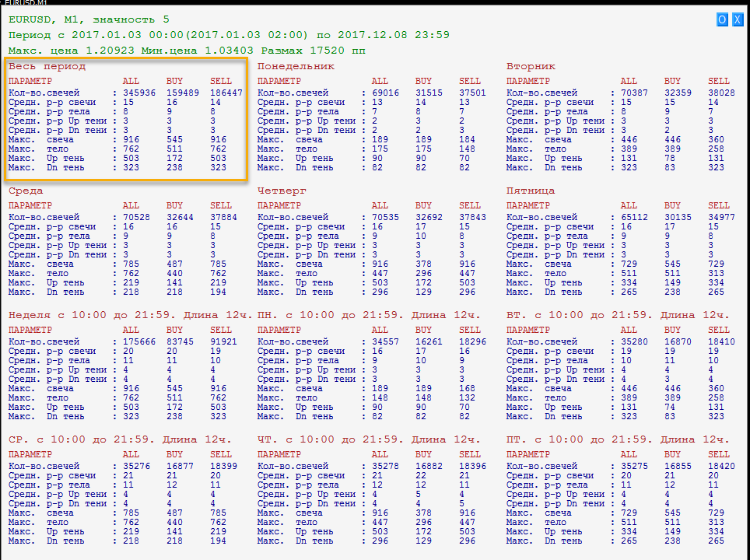Click the 'Макс. цена 1.20923' summary line
Viewport: 750px width, 560px height.
[187, 51]
